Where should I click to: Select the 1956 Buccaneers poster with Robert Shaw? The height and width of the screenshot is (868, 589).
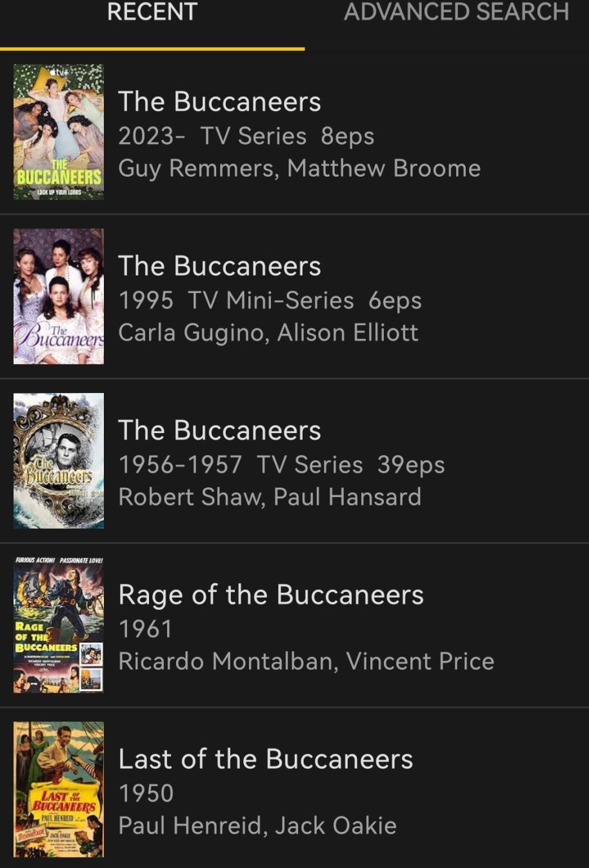(59, 461)
